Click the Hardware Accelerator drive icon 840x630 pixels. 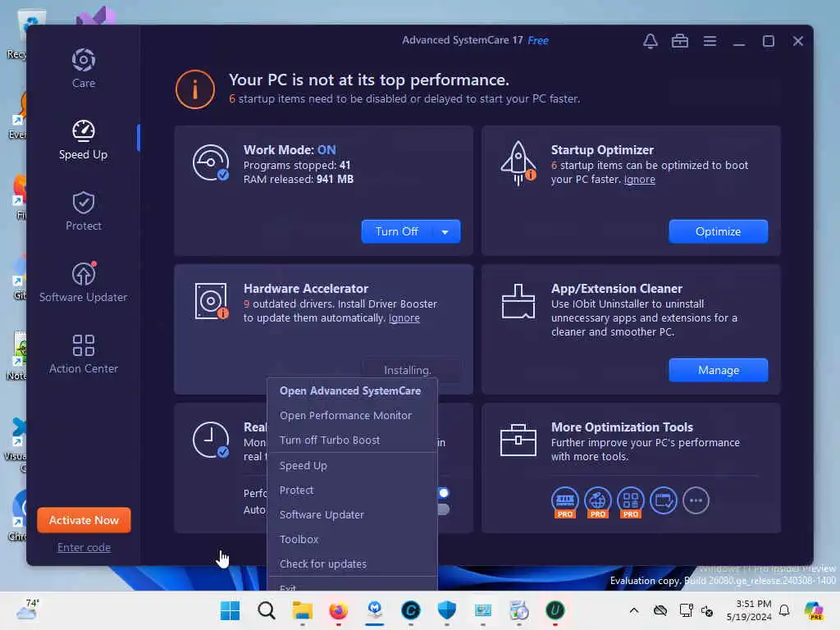tap(211, 301)
